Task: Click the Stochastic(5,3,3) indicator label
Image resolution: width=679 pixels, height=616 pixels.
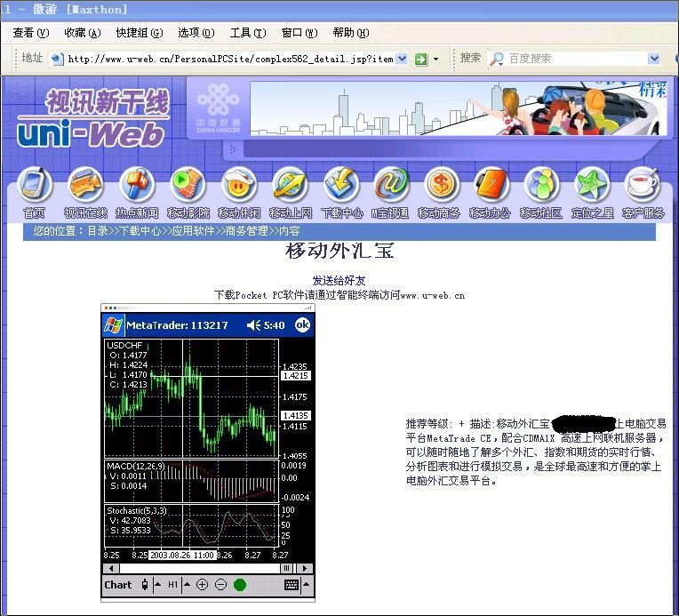Action: [x=136, y=511]
